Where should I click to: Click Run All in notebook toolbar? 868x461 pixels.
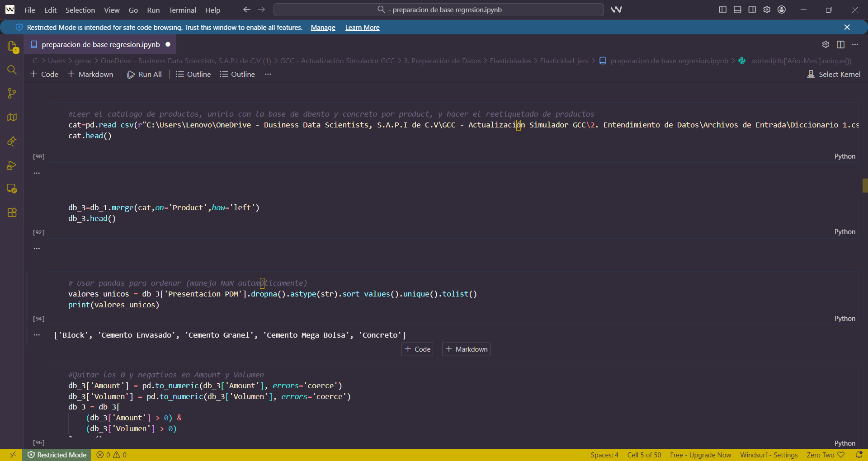[x=145, y=74]
